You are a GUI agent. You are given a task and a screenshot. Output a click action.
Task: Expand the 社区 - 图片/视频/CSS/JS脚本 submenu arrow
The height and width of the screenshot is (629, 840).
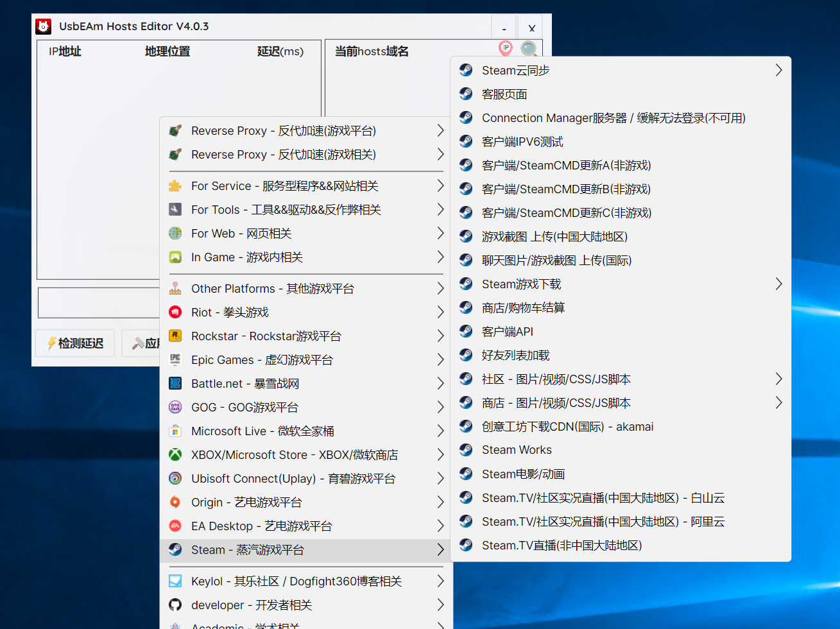click(778, 379)
